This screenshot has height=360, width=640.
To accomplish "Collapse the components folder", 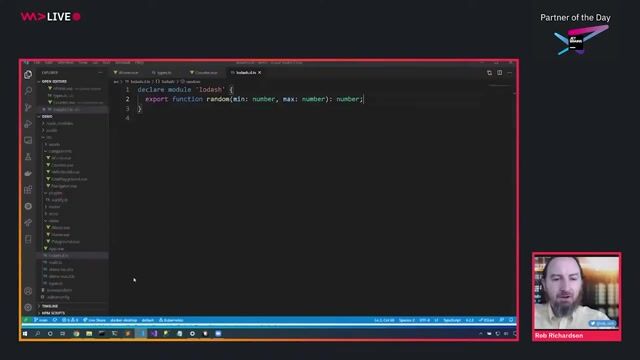I will click(x=60, y=151).
